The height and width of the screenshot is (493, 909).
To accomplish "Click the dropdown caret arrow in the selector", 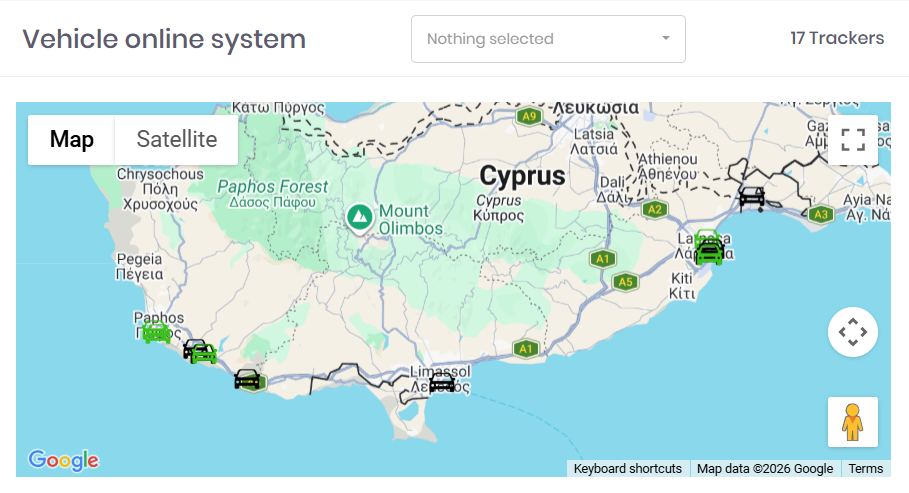I will click(x=666, y=39).
